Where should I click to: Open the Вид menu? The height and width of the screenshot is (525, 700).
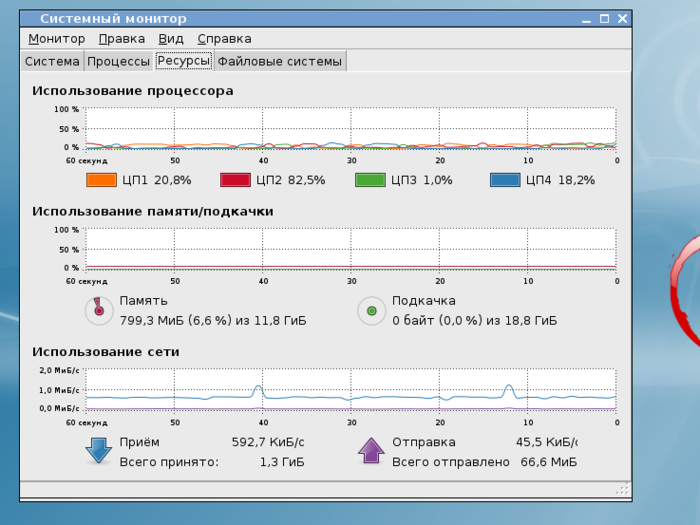171,39
